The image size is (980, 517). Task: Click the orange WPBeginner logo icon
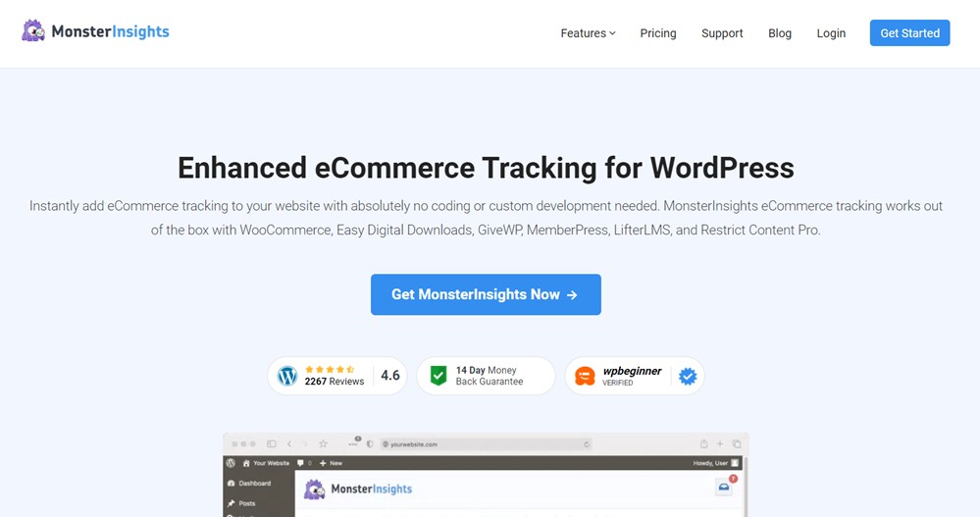coord(585,376)
